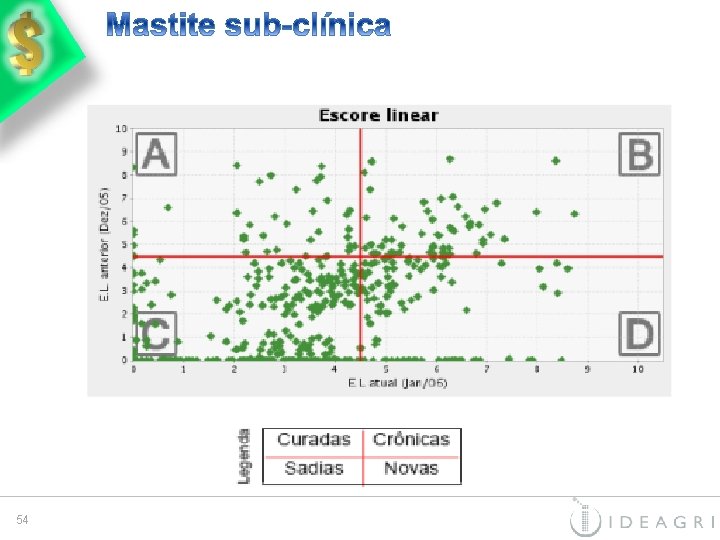Click the vertical Legenda label
The image size is (720, 540).
(245, 456)
